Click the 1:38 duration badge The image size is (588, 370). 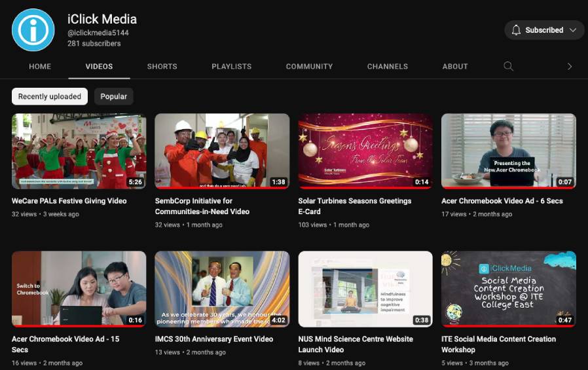click(x=279, y=182)
